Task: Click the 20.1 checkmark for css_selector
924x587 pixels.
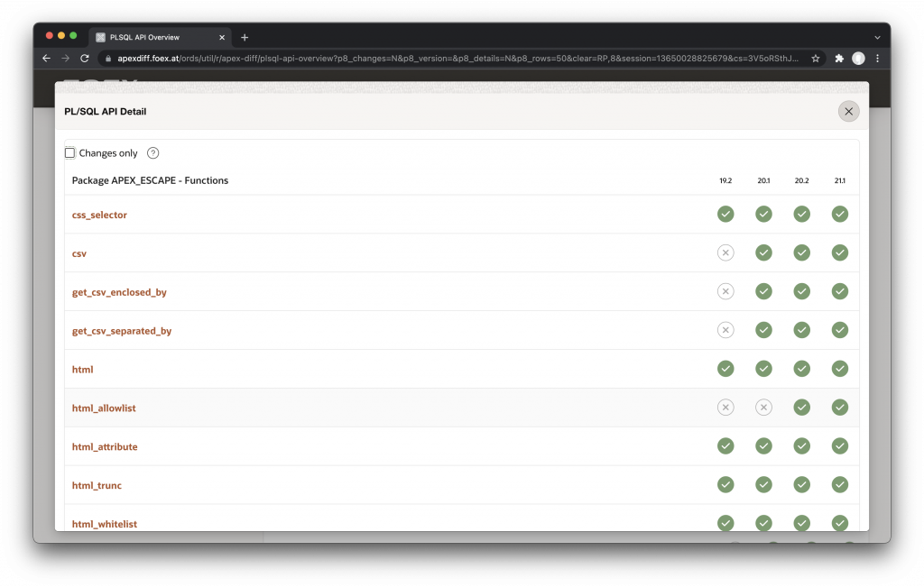Action: coord(763,215)
